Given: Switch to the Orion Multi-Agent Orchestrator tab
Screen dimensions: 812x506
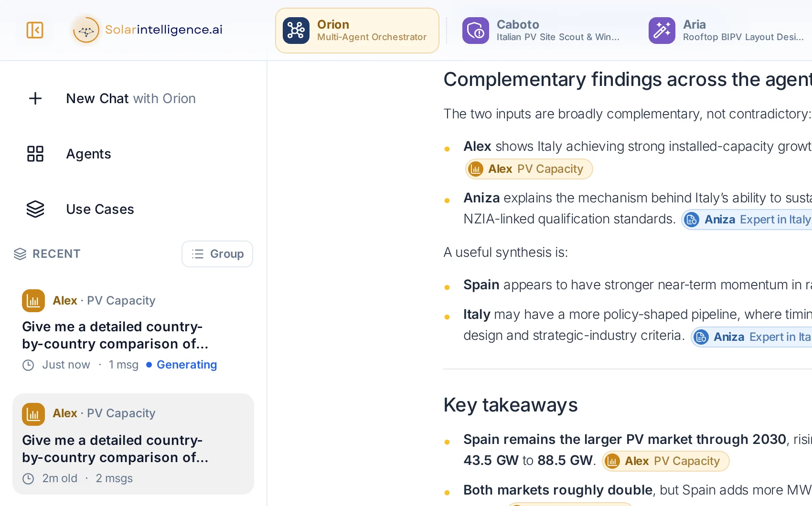Looking at the screenshot, I should [357, 31].
